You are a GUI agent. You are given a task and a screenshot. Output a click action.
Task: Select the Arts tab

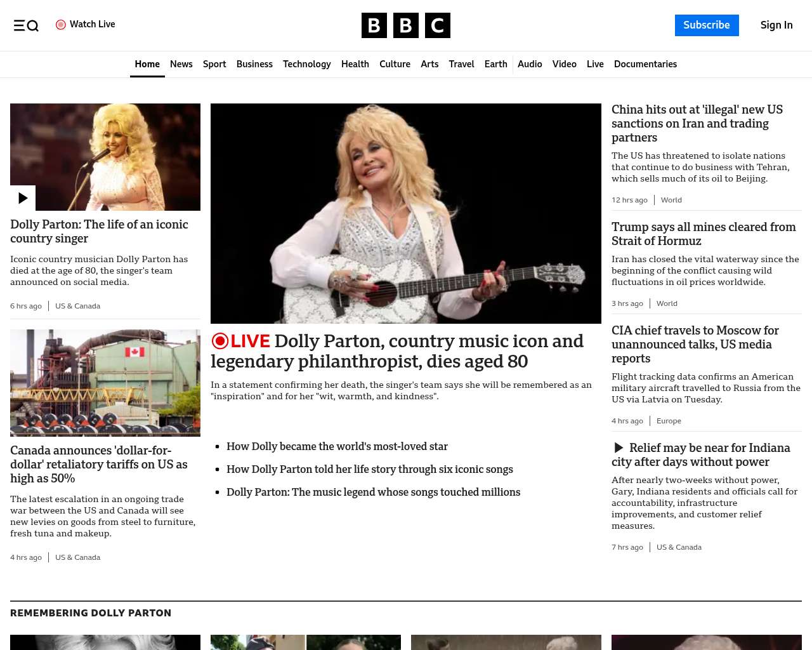pos(429,64)
